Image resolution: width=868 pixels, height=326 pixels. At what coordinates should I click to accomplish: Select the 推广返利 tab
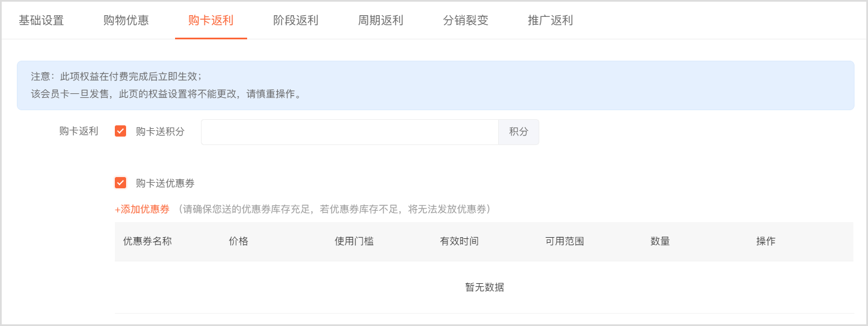pos(550,21)
